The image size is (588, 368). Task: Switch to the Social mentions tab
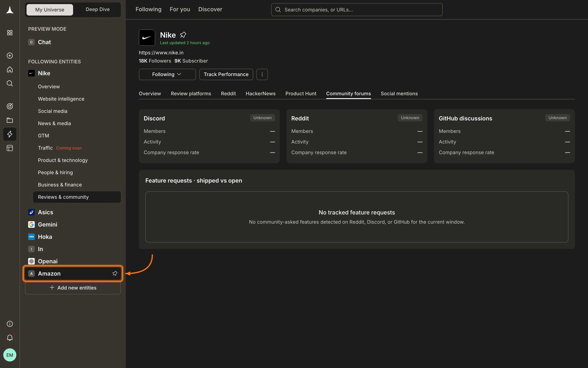399,93
